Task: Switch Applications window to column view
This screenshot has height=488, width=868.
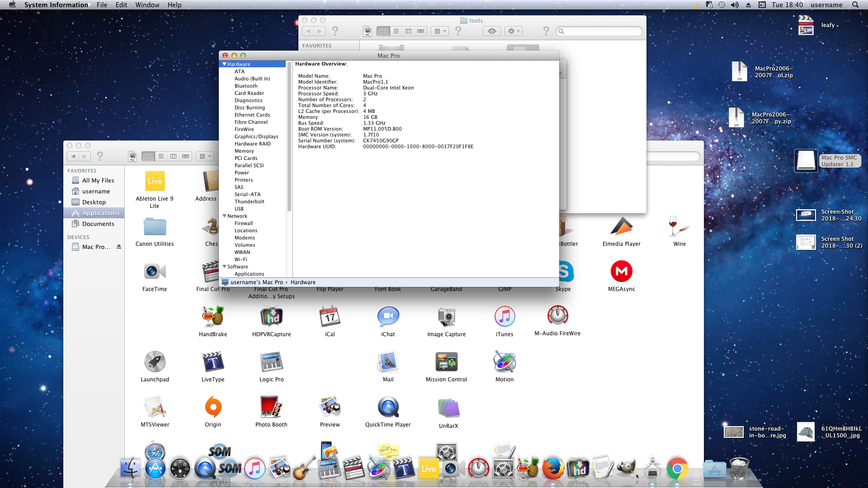Action: (173, 156)
